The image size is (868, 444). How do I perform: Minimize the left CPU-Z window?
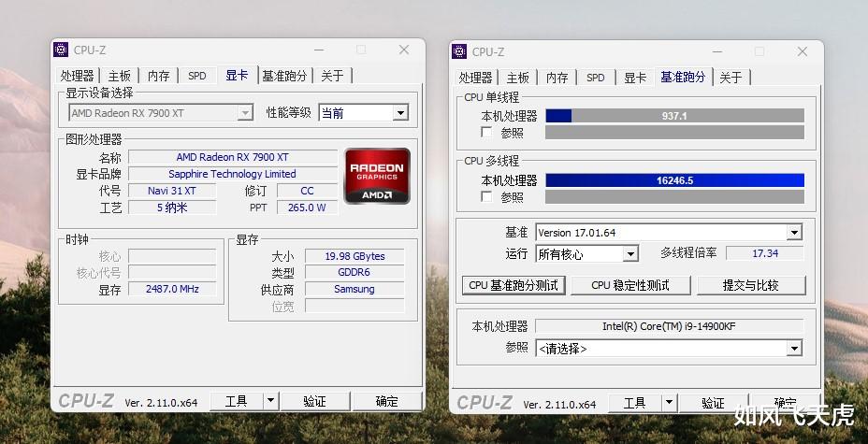coord(319,50)
